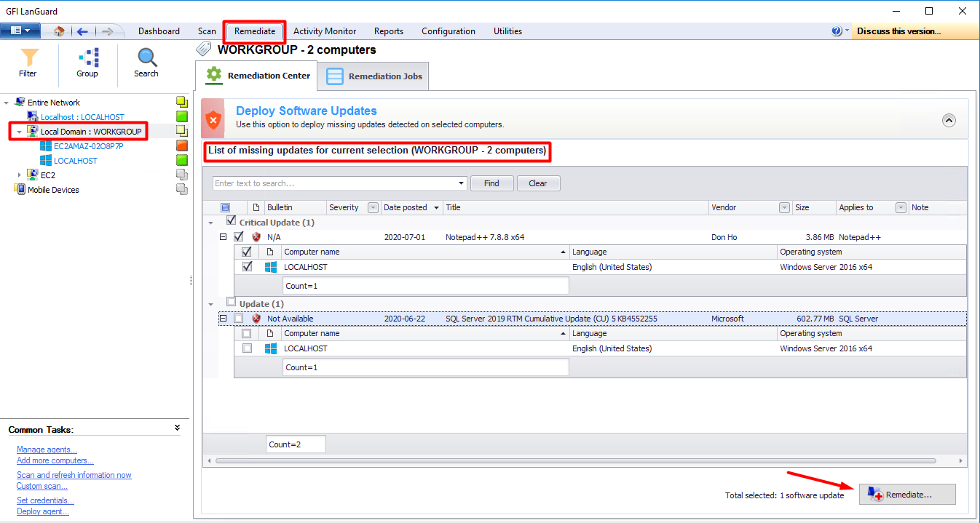Click the Mobile Devices tree icon
Screen dimensions: 980x523
coord(20,189)
